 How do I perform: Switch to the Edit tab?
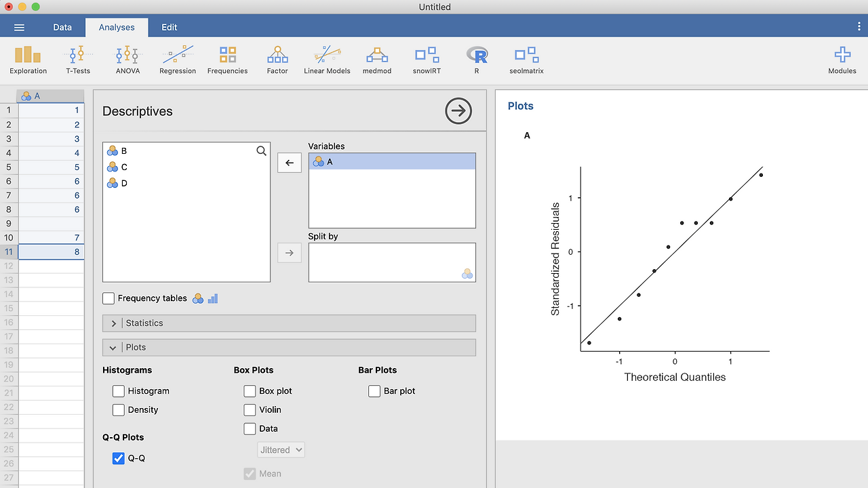click(x=170, y=27)
